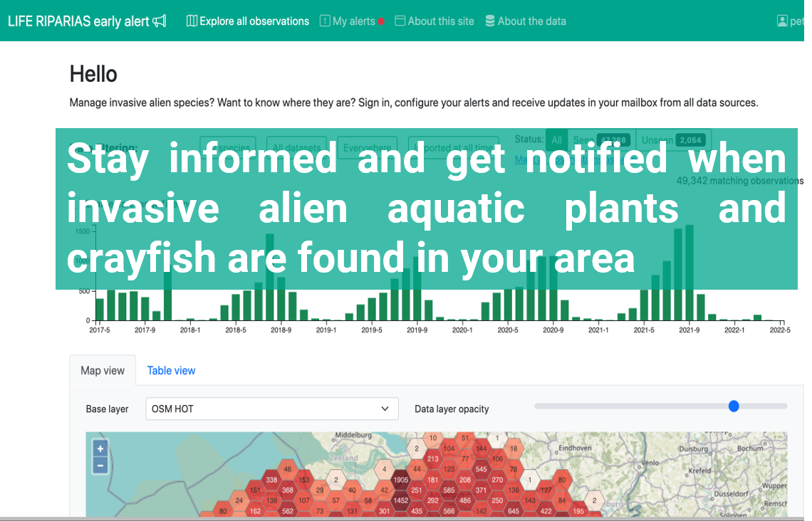
Task: Click the hexagon labeled 1905 on the map
Action: click(401, 480)
